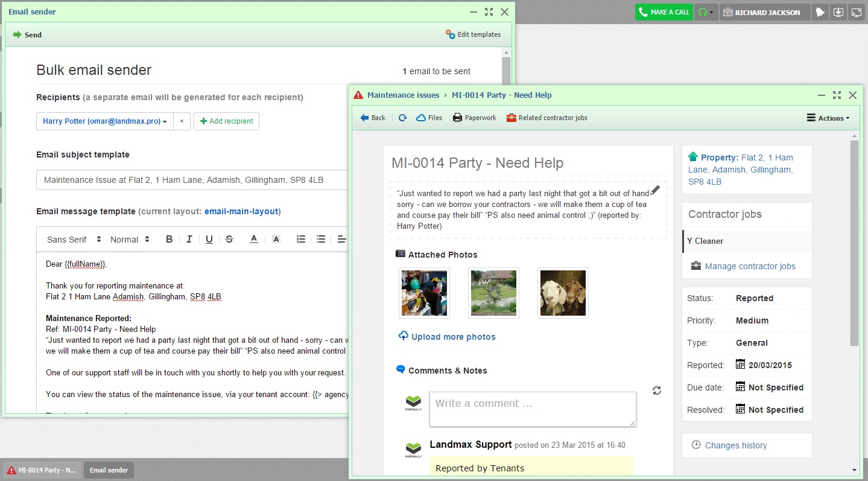Open Files in maintenance issue toolbar
868x481 pixels.
pos(429,118)
